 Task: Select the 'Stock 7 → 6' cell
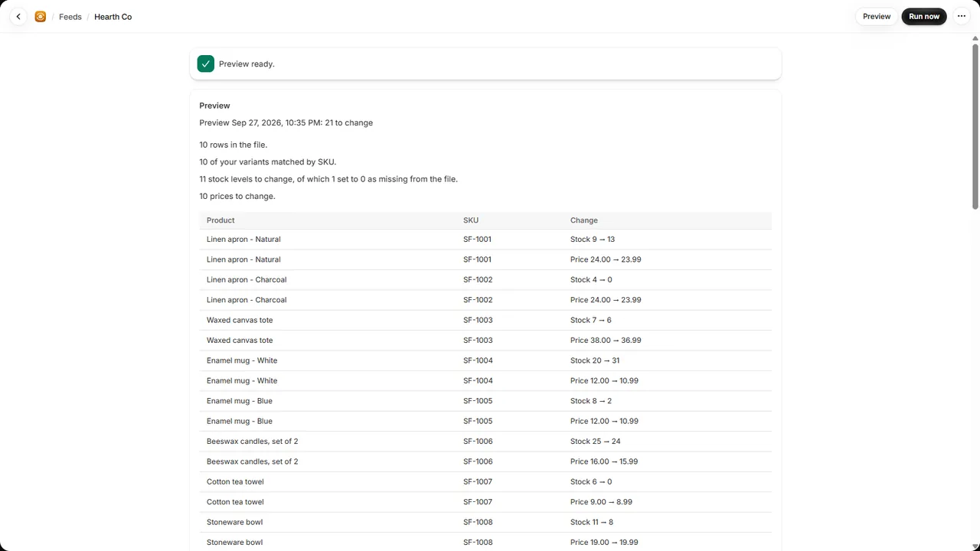click(591, 320)
